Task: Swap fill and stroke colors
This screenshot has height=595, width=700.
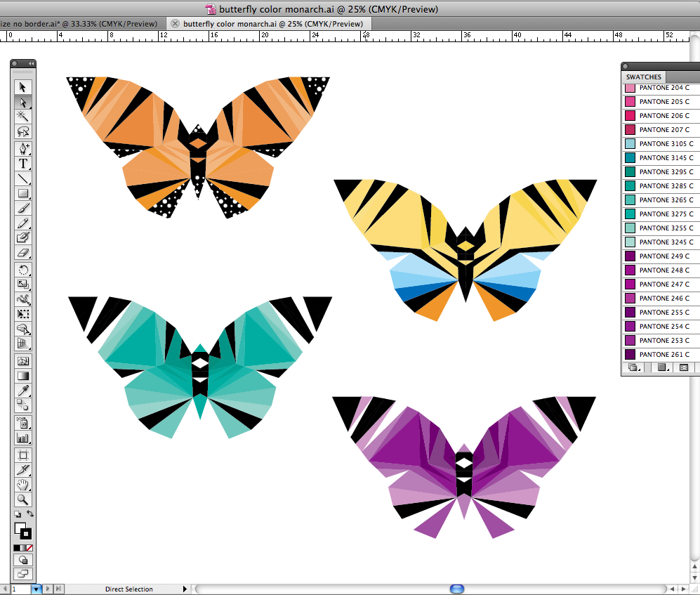Action: click(x=30, y=514)
